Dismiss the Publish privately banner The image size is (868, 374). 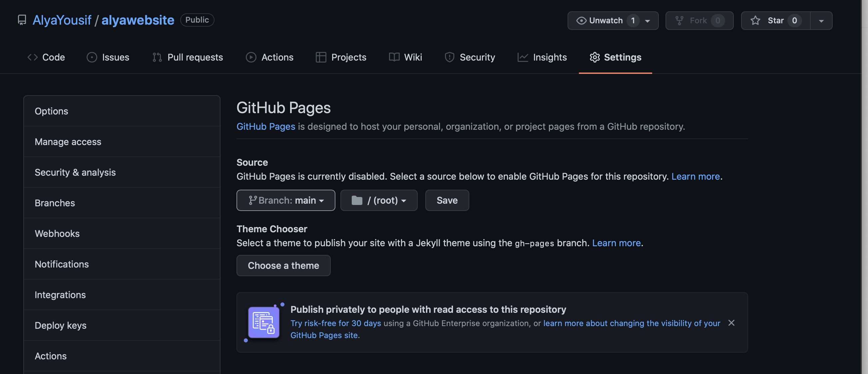tap(731, 323)
